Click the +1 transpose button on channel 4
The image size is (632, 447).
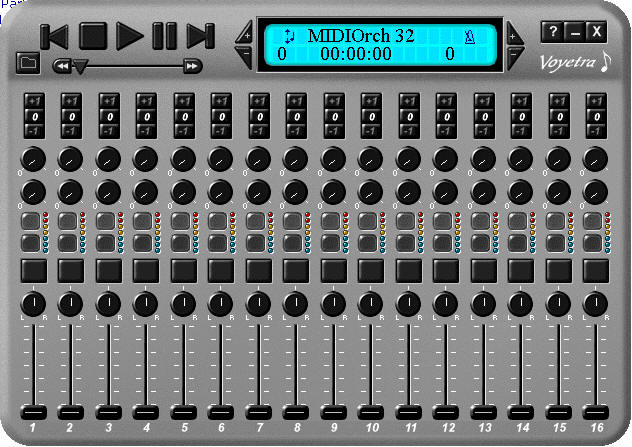coord(146,101)
